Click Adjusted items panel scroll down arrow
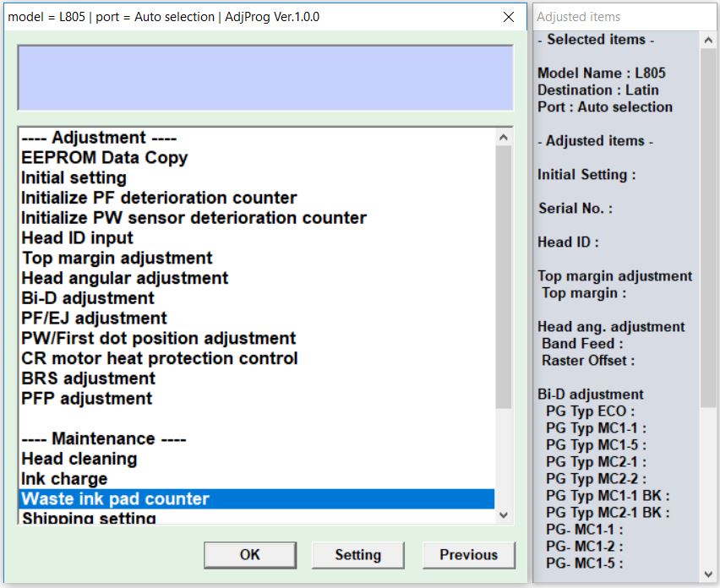The width and height of the screenshot is (720, 588). pyautogui.click(x=708, y=574)
